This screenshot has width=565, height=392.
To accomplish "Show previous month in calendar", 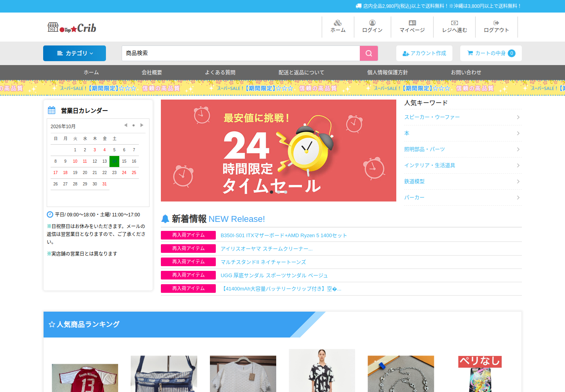I will click(x=126, y=125).
